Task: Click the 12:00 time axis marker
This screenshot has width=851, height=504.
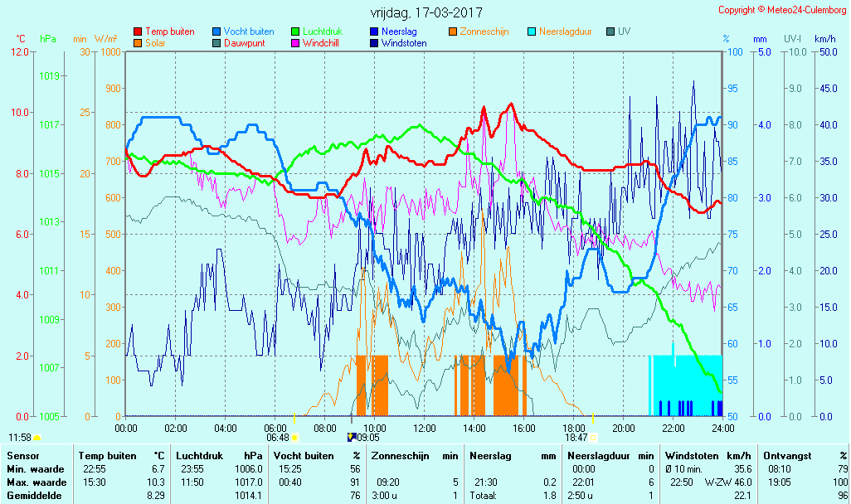Action: [x=425, y=428]
